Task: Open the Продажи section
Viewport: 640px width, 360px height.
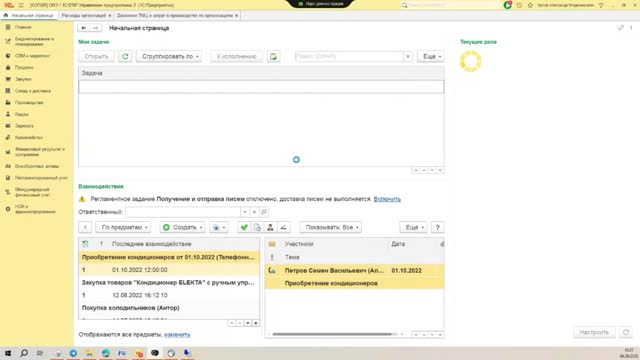Action: coord(24,67)
